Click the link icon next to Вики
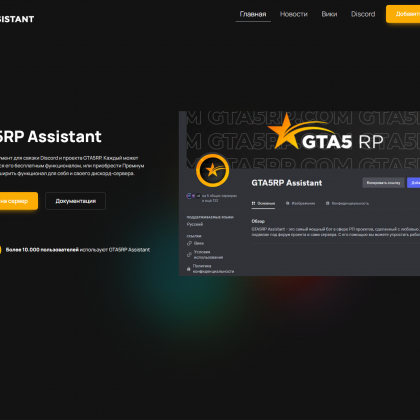This screenshot has height=420, width=420. pyautogui.click(x=189, y=243)
